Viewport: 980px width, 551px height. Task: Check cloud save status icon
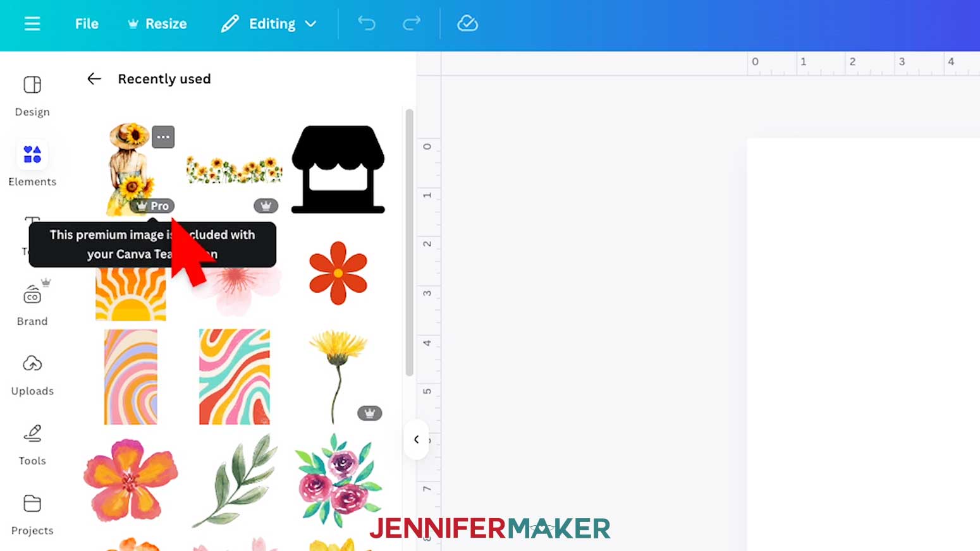(x=467, y=24)
